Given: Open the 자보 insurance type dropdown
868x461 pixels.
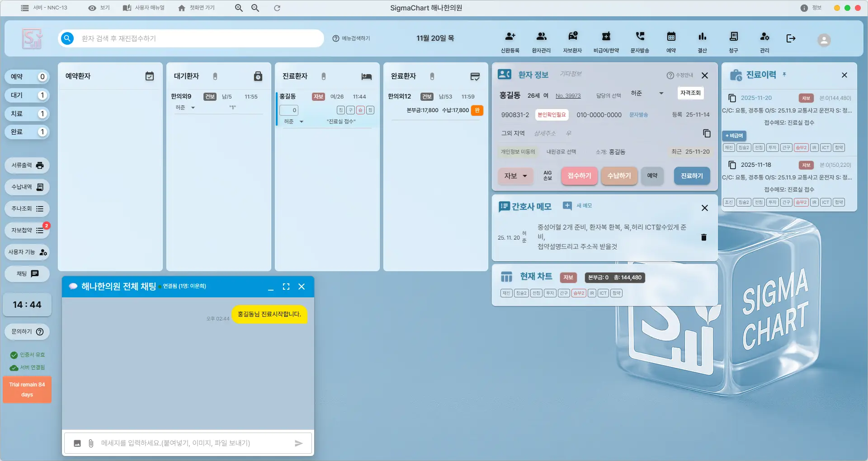Looking at the screenshot, I should tap(515, 176).
